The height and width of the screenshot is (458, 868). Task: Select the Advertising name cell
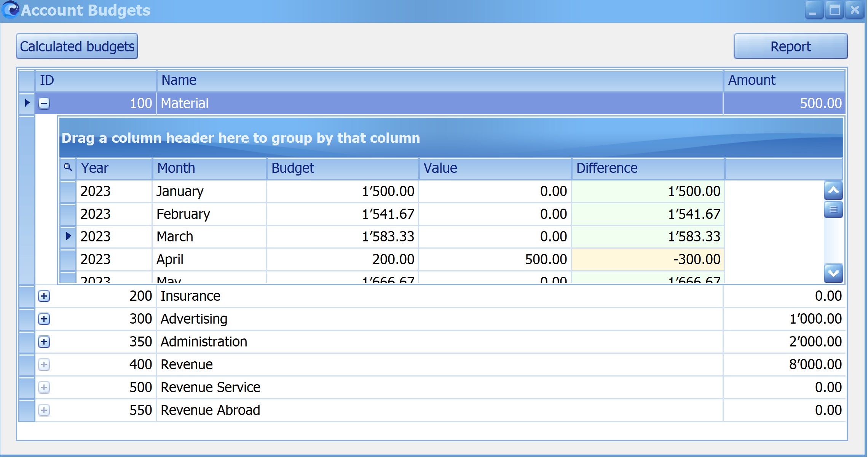tap(440, 319)
